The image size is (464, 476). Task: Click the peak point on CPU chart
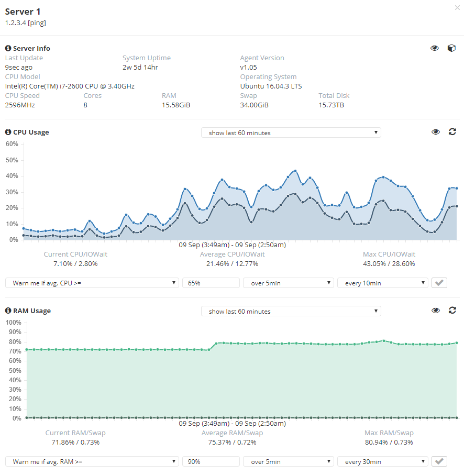295,171
